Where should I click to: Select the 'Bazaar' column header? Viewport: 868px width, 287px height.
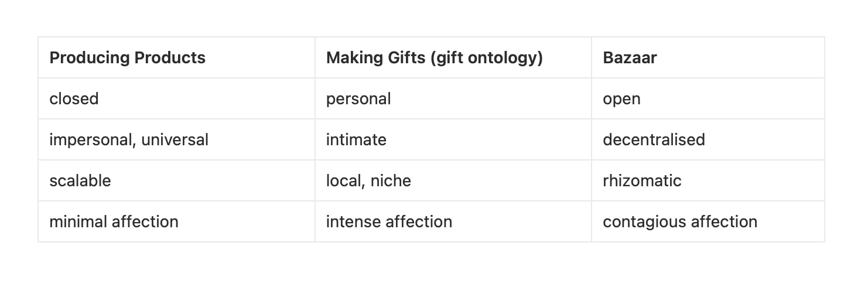click(630, 58)
